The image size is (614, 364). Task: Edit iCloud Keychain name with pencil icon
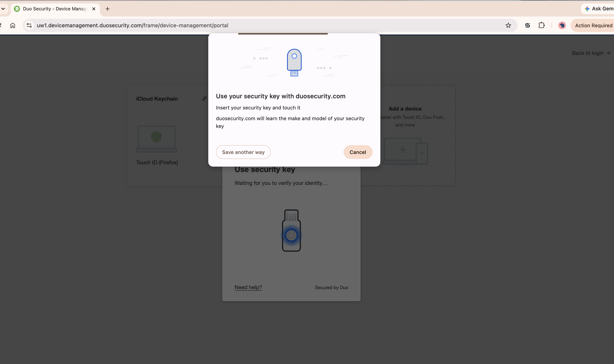204,98
